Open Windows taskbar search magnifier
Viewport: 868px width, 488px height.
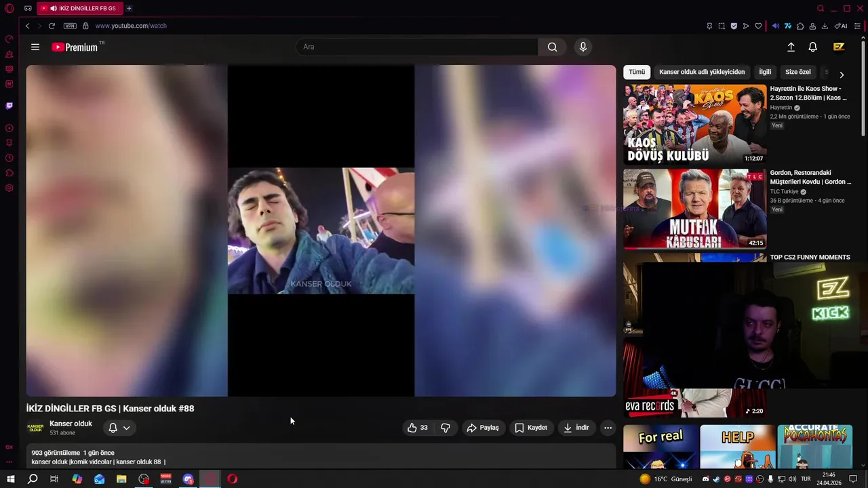click(33, 479)
